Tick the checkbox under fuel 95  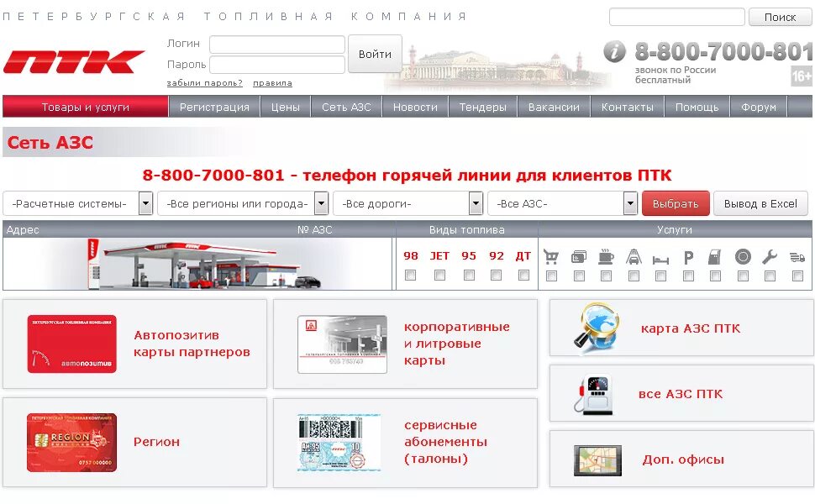469,275
